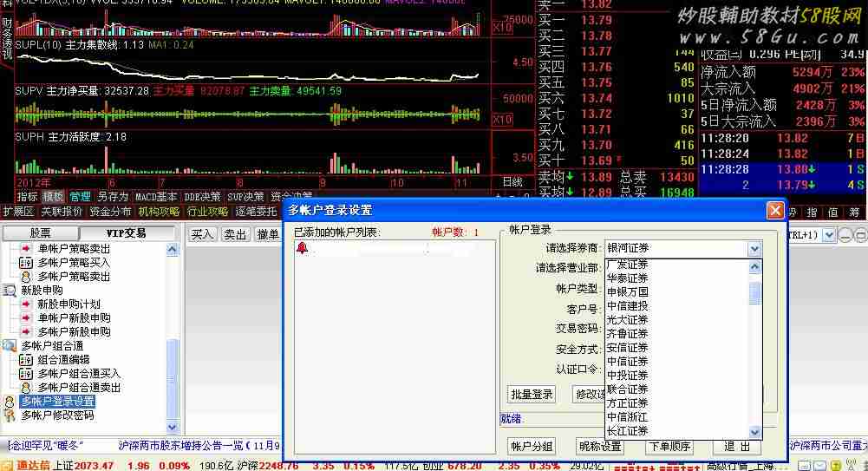Open 帐户分组 in the dialog

[x=532, y=447]
